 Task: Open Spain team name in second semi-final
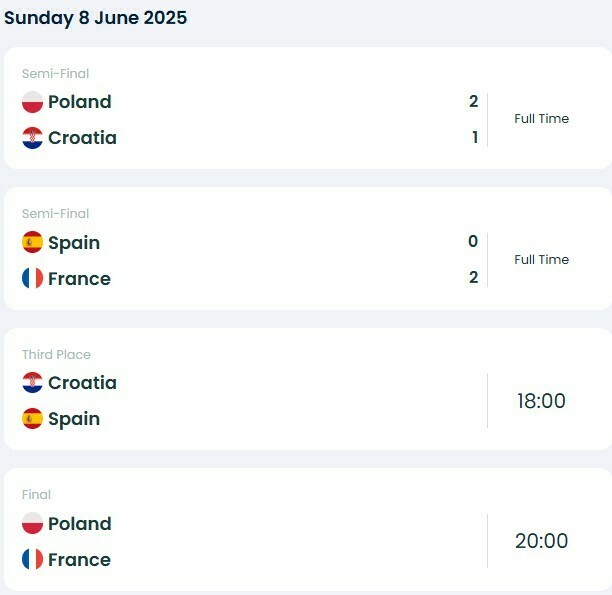(x=74, y=243)
